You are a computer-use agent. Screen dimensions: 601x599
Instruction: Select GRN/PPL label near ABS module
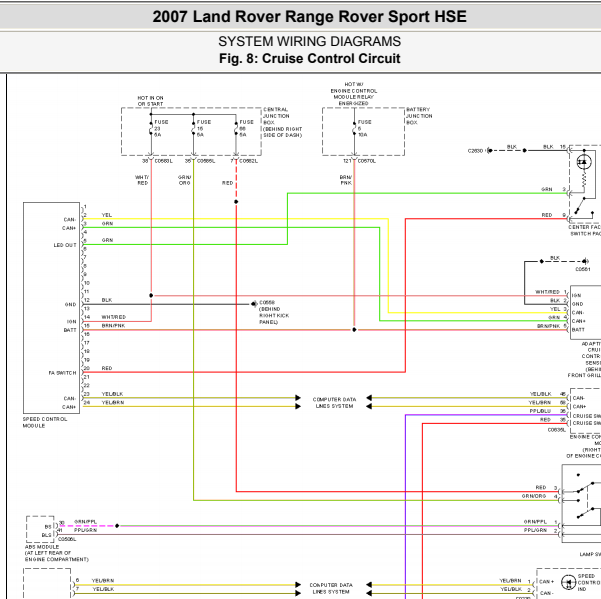[85, 522]
